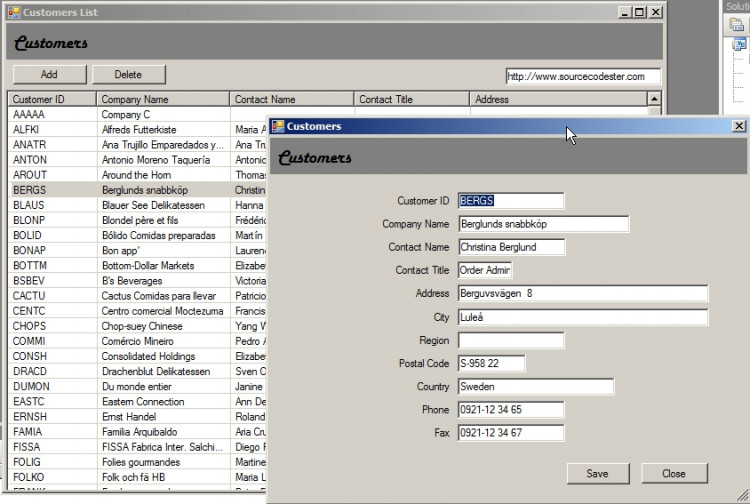Image resolution: width=750 pixels, height=504 pixels.
Task: Click the Du monde entier cell
Action: 164,386
